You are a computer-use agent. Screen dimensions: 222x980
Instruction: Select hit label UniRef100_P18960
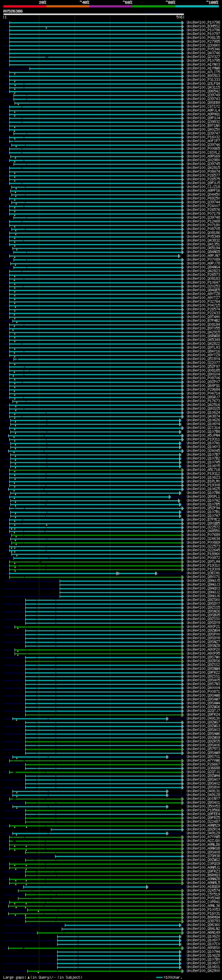pos(203,553)
